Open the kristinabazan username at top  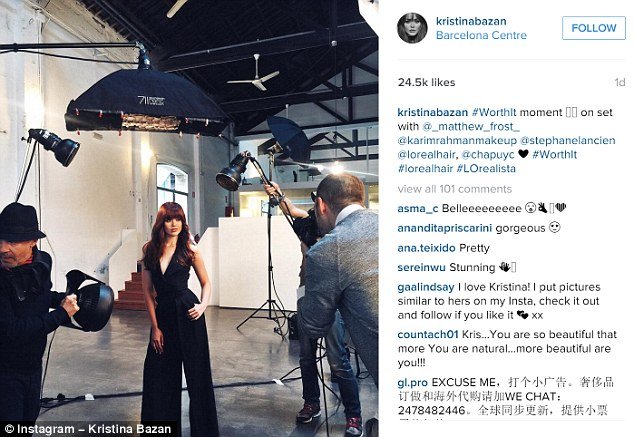471,21
